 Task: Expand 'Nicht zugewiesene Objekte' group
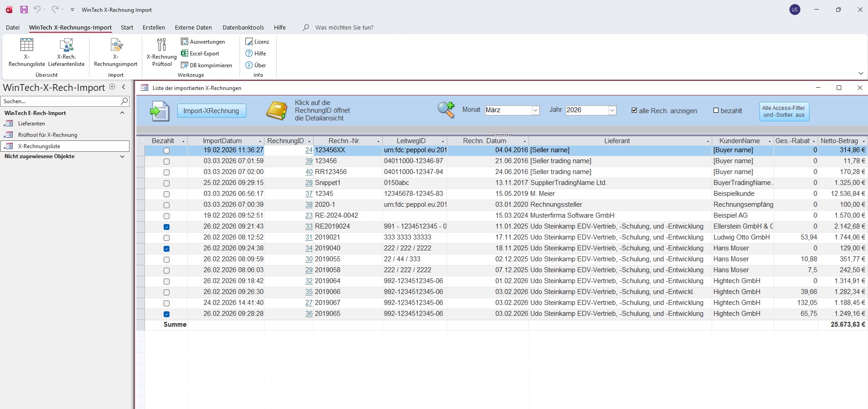(x=122, y=156)
